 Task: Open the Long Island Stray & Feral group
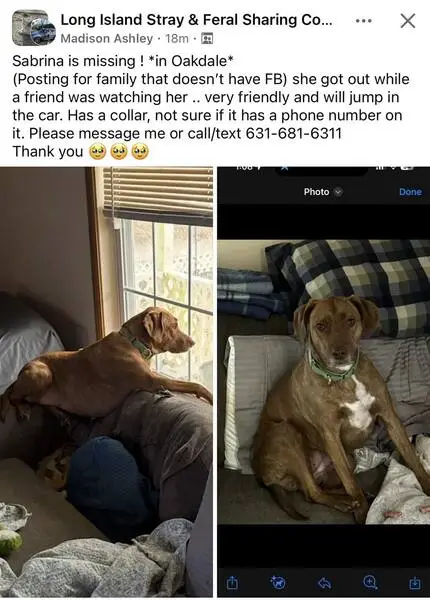(197, 20)
